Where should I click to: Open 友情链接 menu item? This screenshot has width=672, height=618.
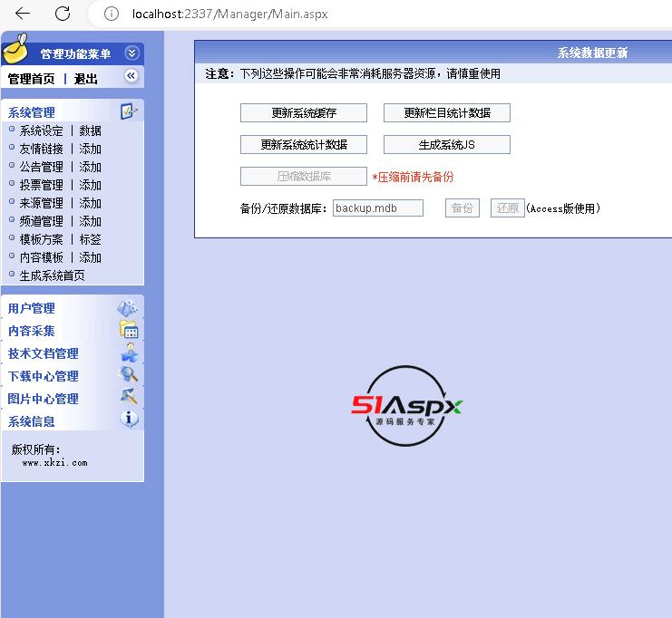coord(41,149)
